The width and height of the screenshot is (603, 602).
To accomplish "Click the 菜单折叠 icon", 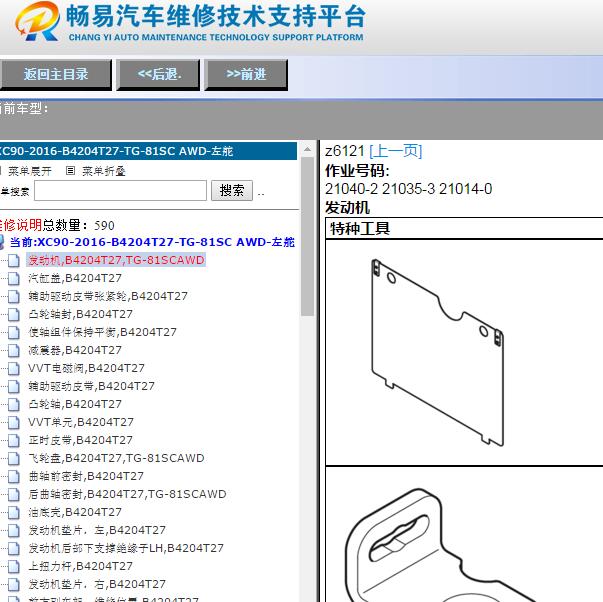I will [70, 170].
